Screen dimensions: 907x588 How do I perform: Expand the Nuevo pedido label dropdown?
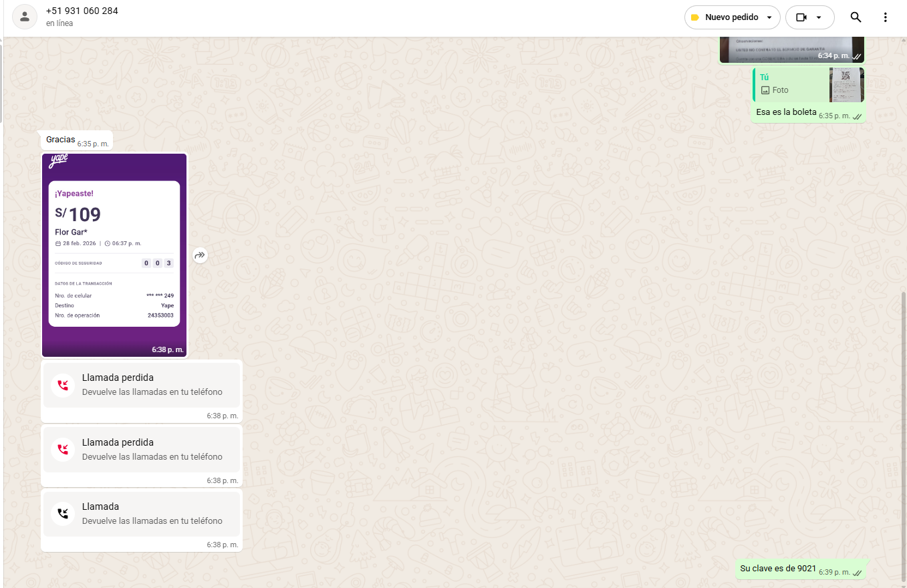pos(769,17)
